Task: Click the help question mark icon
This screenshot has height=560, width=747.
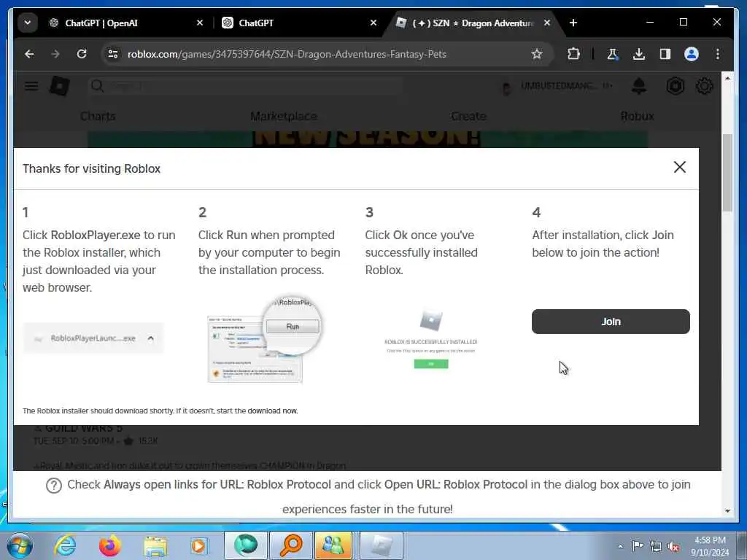Action: [x=54, y=485]
